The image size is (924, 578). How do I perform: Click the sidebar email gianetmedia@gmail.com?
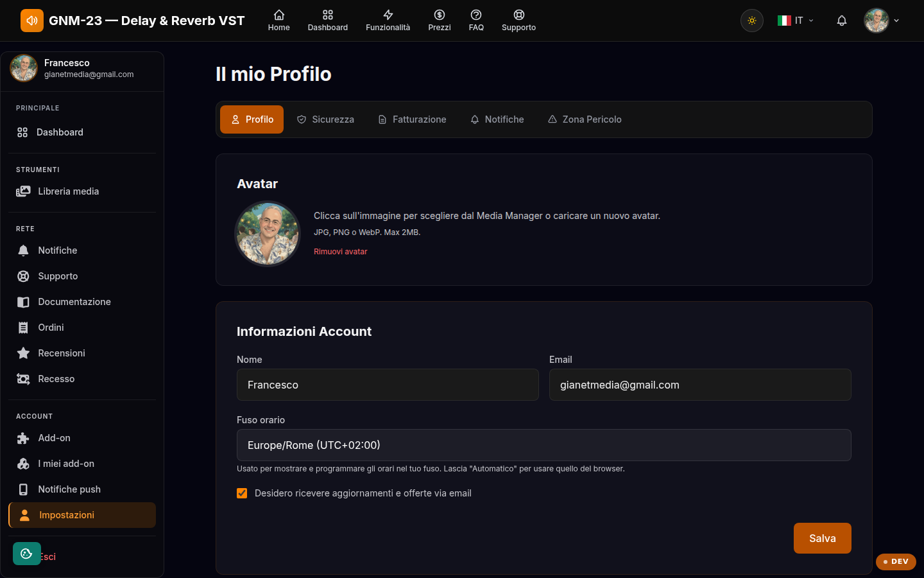(x=89, y=74)
